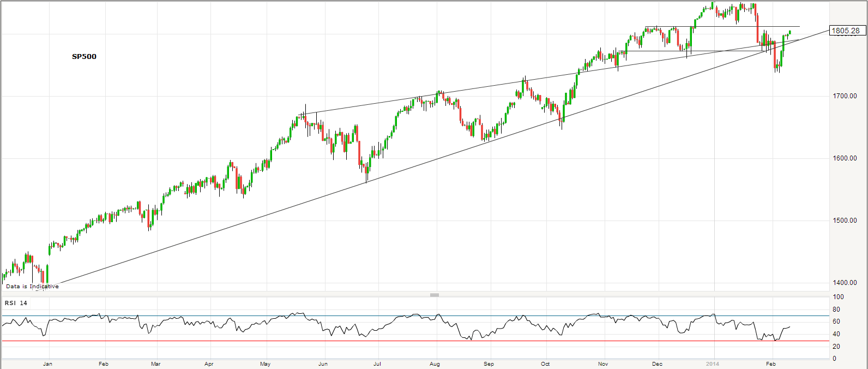Select the Dec marker on time axis
The height and width of the screenshot is (369, 868).
click(658, 364)
